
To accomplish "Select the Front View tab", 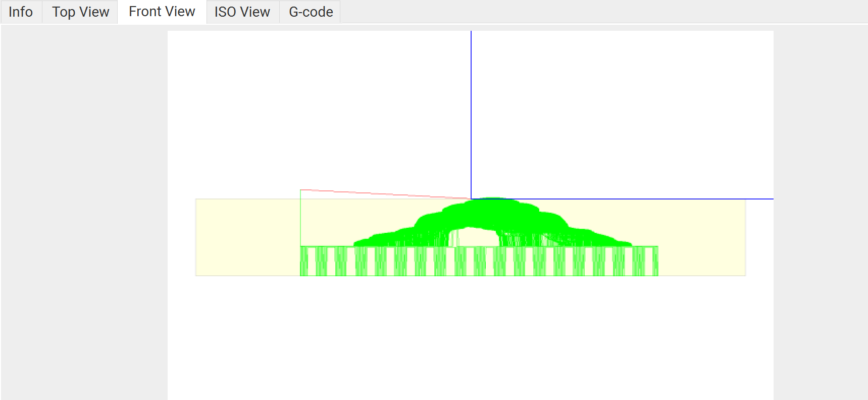I will point(162,12).
